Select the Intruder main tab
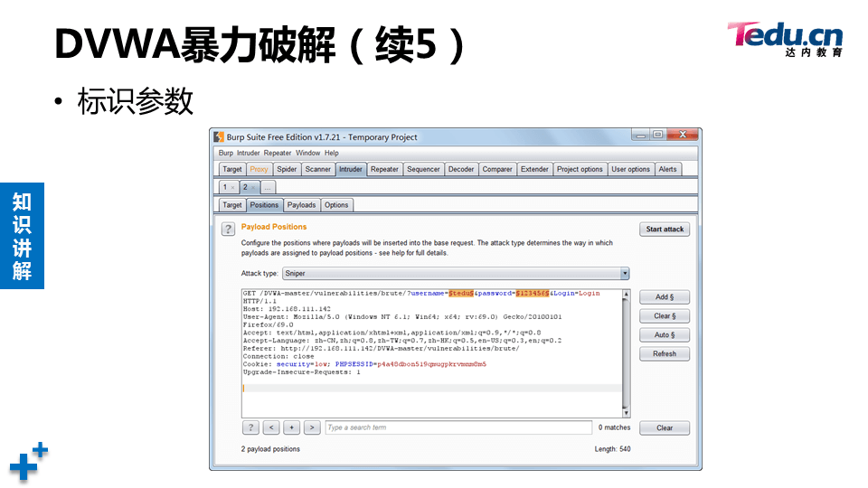 351,169
